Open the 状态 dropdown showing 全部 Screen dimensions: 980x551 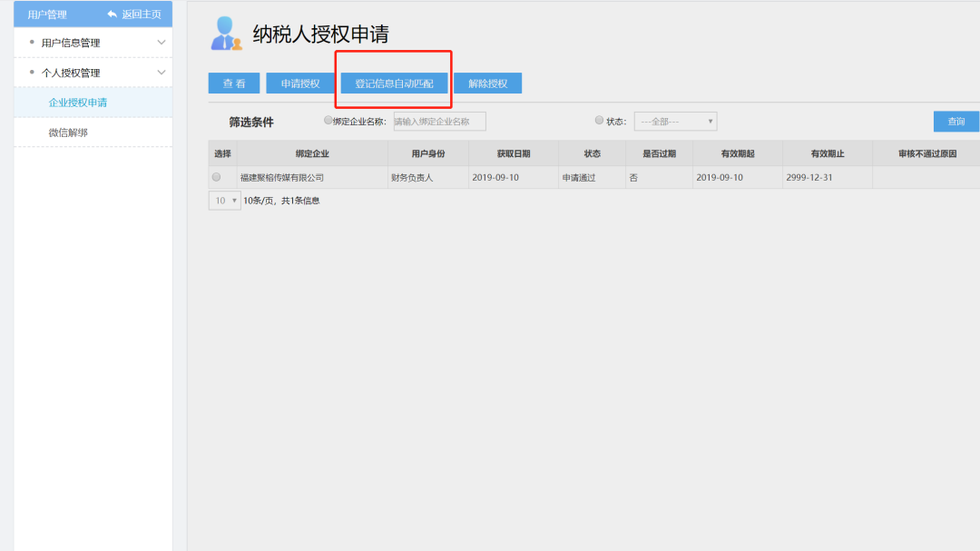tap(675, 122)
